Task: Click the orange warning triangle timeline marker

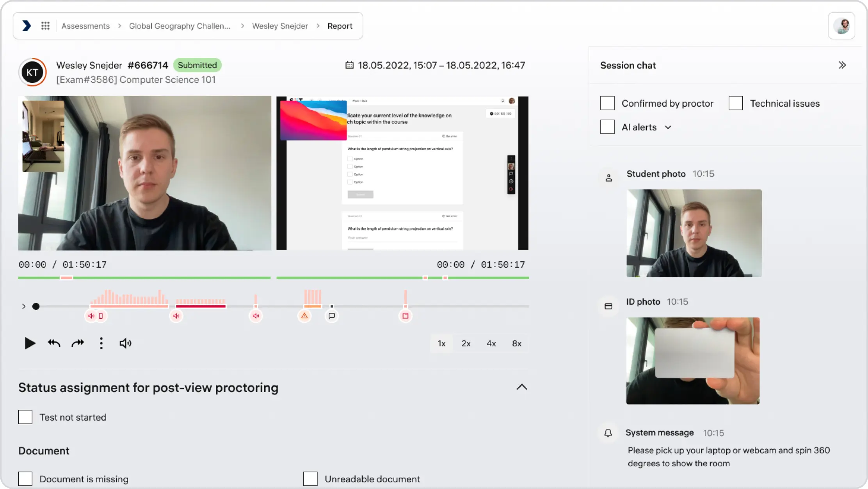Action: coord(304,316)
